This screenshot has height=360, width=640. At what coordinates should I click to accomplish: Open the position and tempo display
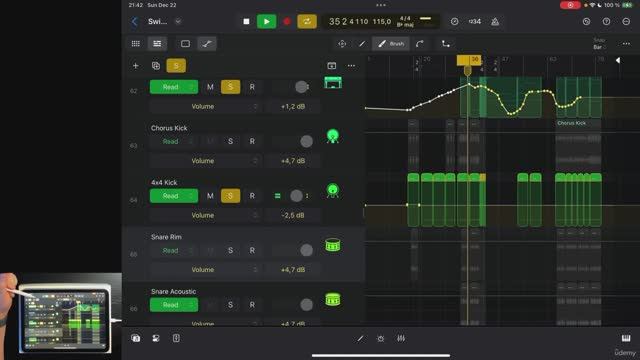[382, 22]
